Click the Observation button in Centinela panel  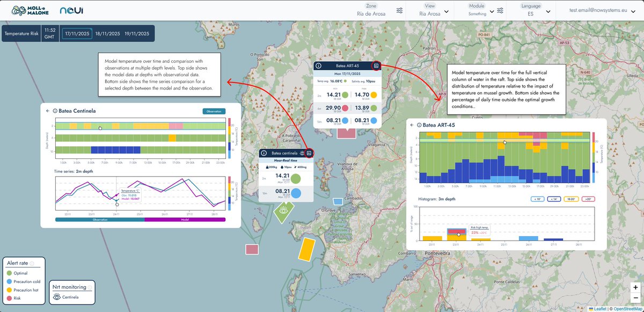click(x=214, y=111)
